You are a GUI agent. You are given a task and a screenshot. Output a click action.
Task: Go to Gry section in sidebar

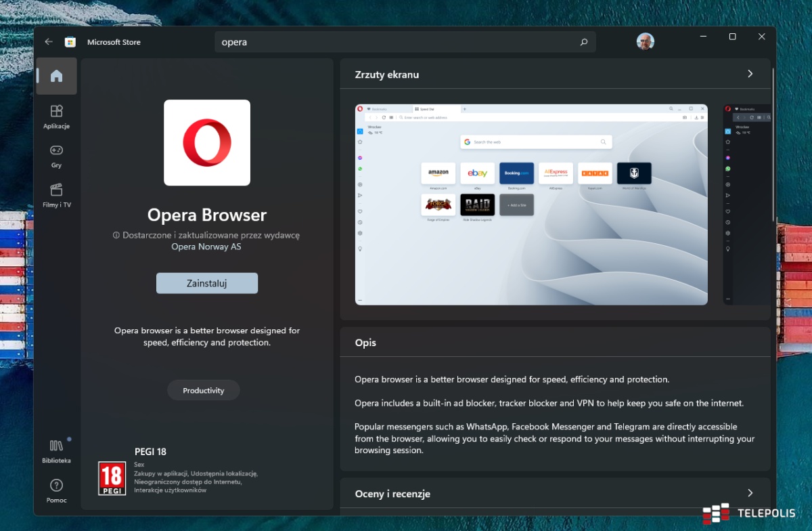pyautogui.click(x=56, y=155)
